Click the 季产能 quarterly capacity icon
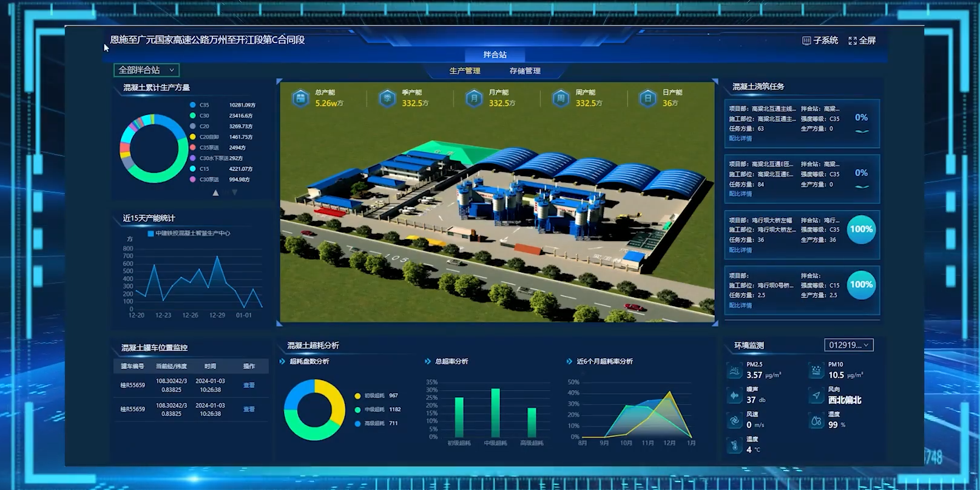980x490 pixels. point(387,98)
